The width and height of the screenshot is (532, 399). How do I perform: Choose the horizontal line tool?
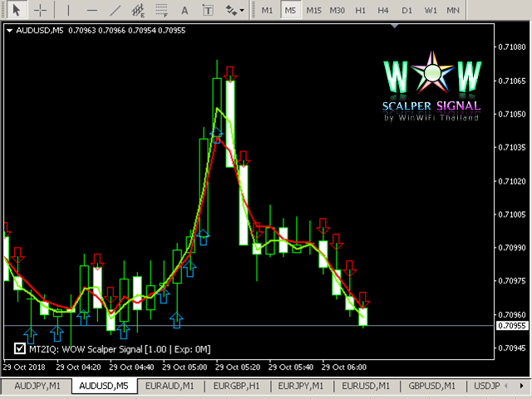point(91,11)
